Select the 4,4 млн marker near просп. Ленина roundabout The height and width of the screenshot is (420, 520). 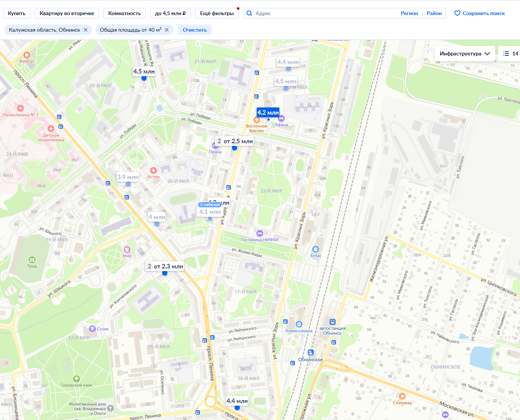pyautogui.click(x=237, y=401)
